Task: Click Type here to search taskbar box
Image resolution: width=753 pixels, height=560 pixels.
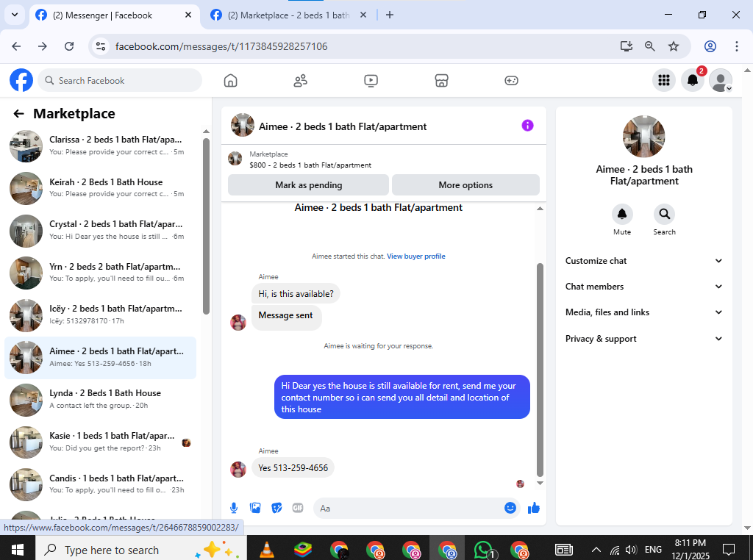Action: tap(141, 550)
